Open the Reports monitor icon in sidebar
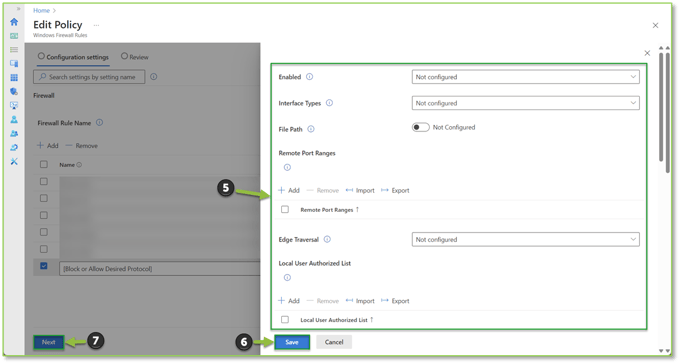 tap(14, 105)
